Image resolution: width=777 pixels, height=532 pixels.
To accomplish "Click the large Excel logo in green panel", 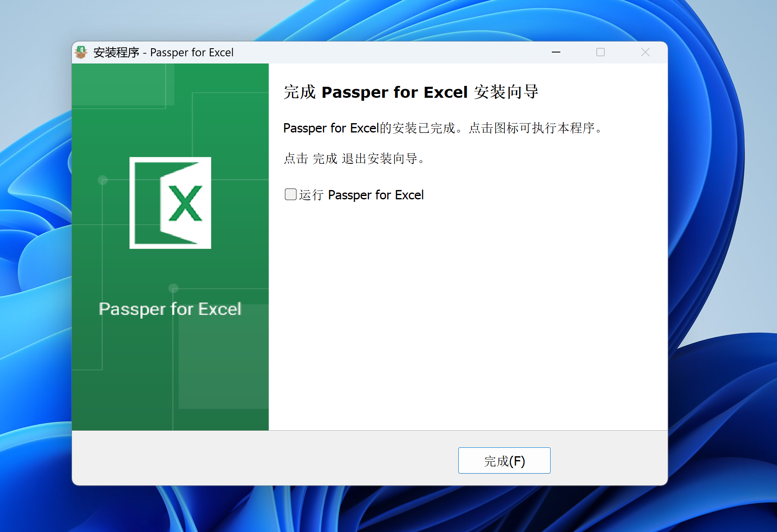I will [x=170, y=203].
